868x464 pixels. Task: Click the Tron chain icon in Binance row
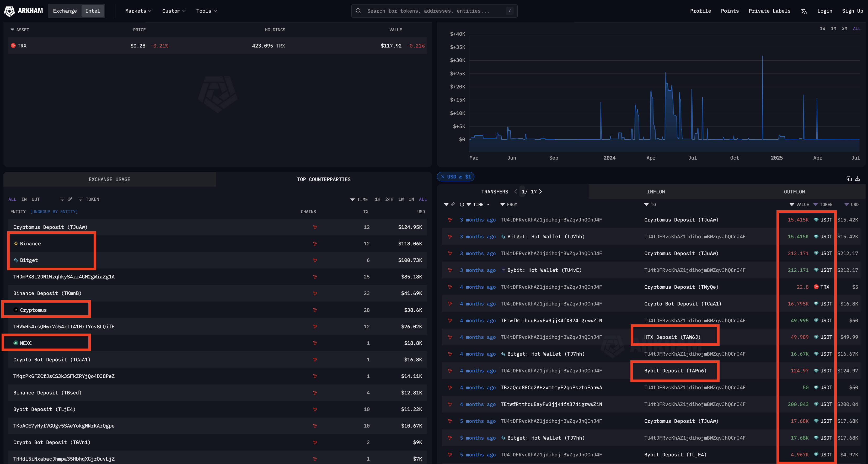(315, 244)
